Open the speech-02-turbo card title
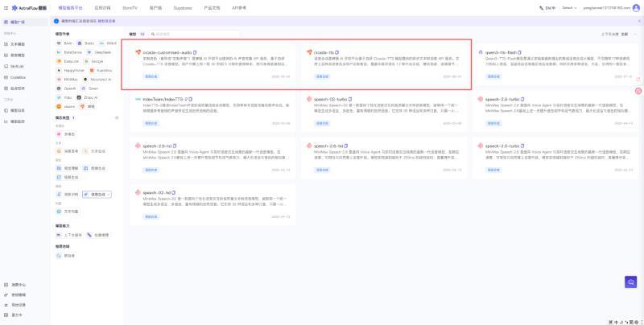 tap(330, 99)
